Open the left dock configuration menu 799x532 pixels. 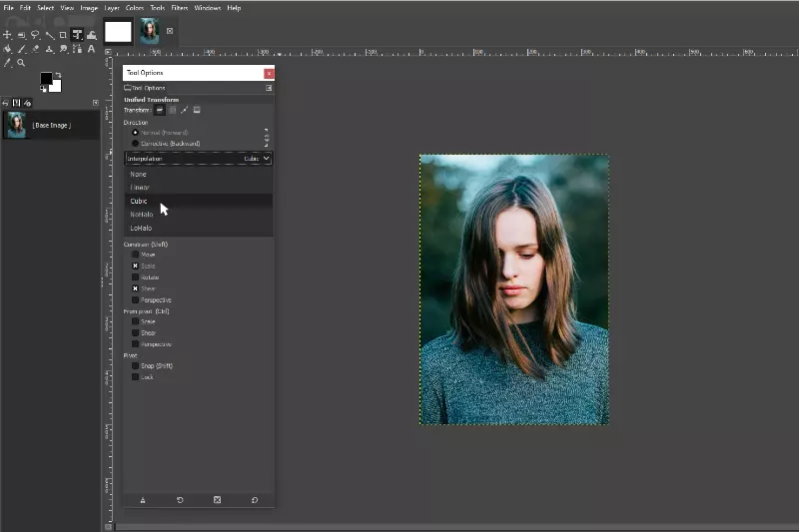click(95, 103)
